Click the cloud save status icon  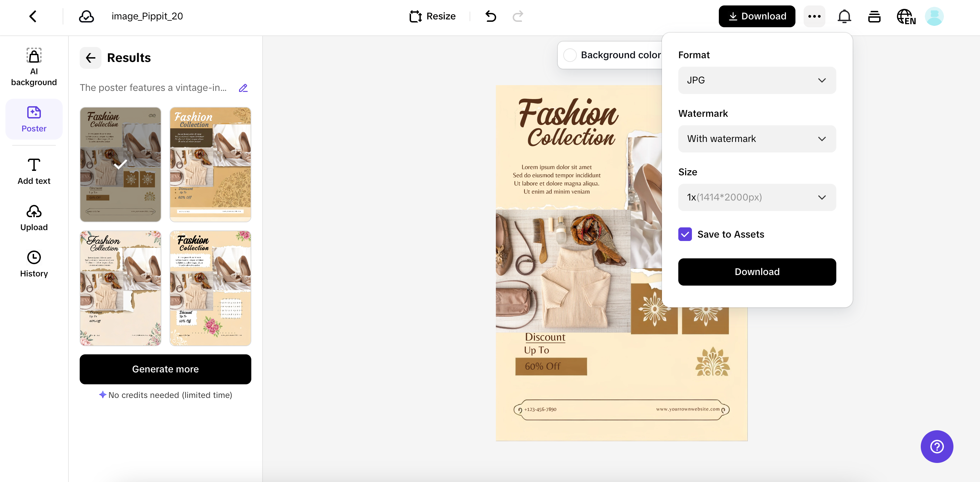click(x=86, y=16)
